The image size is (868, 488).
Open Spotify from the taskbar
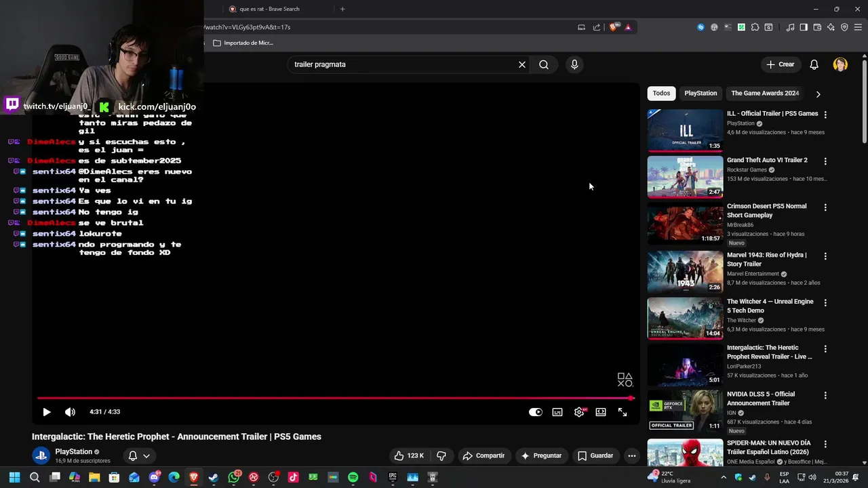(353, 477)
